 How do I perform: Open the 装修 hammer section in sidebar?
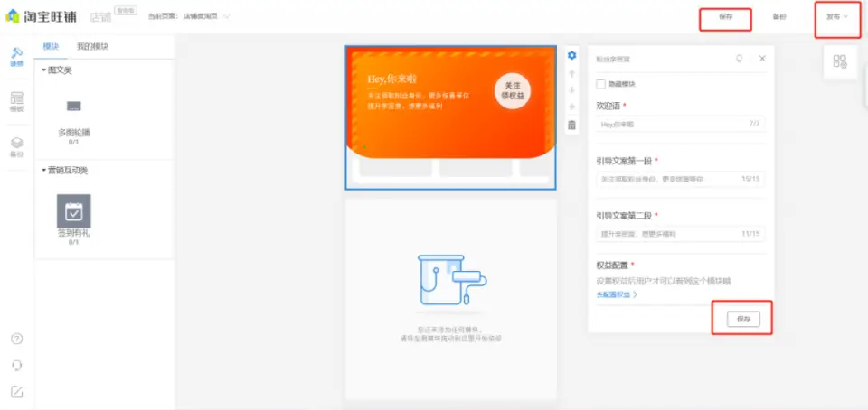(17, 57)
